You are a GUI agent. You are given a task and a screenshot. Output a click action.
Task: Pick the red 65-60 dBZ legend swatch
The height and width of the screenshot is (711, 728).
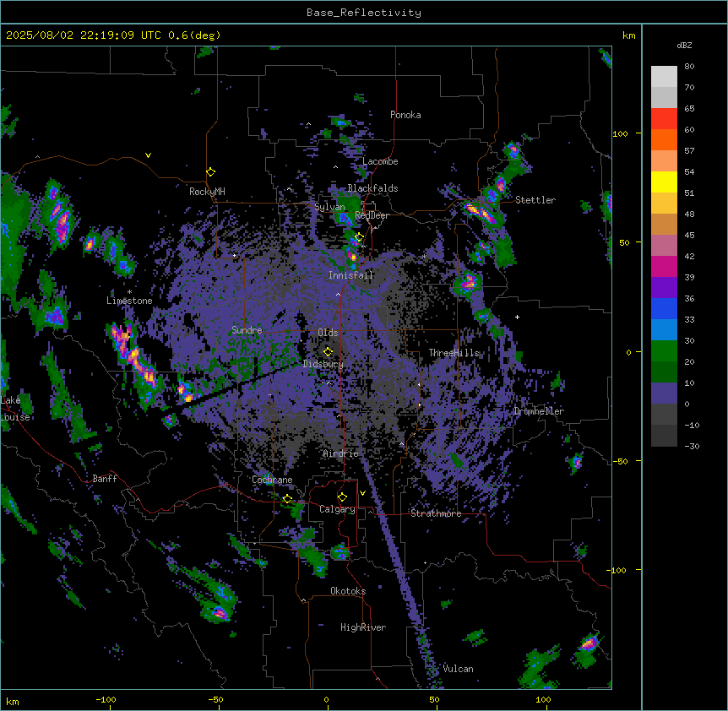tap(664, 119)
